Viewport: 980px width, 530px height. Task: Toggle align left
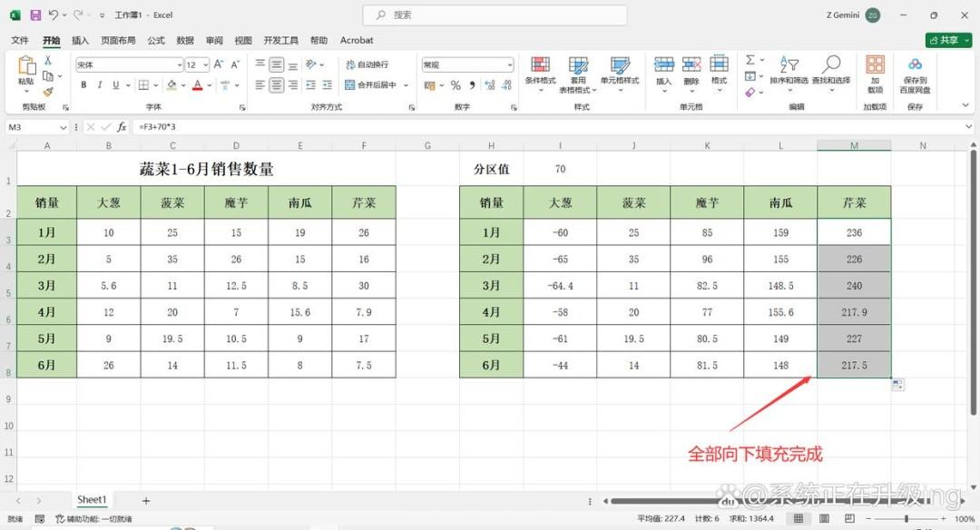pos(260,85)
